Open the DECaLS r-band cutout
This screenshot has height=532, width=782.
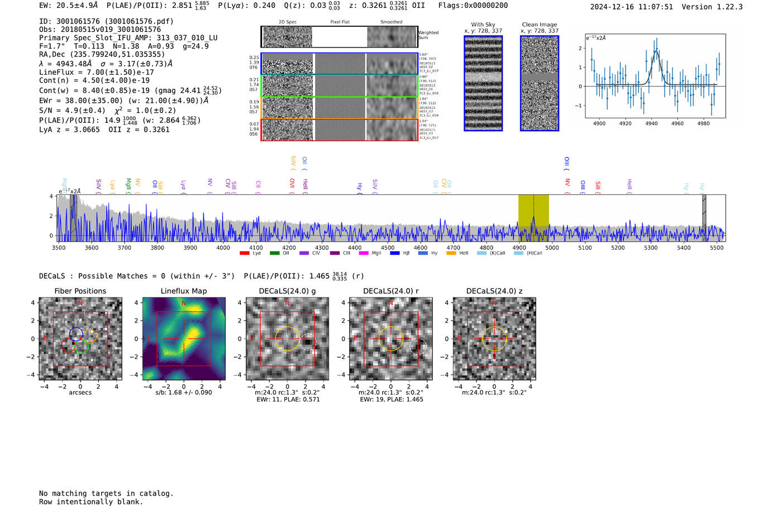tap(390, 338)
